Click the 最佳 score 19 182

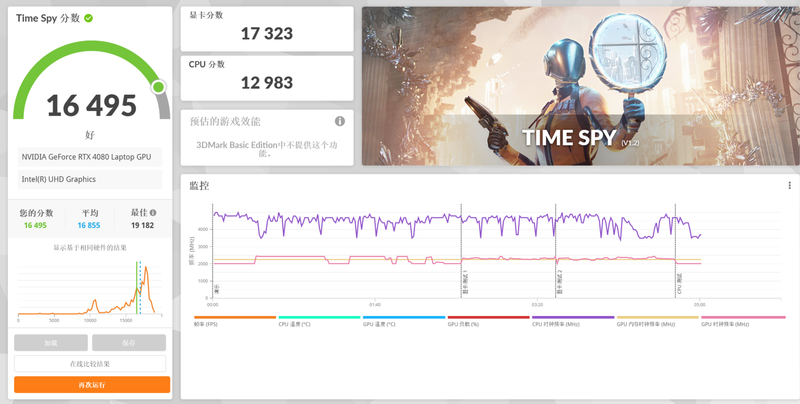[142, 225]
